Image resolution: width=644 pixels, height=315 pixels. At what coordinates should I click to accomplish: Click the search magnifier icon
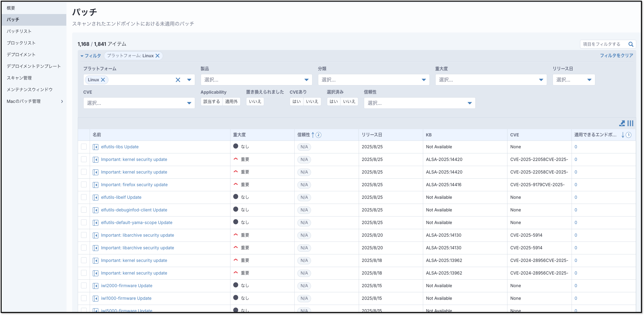coord(631,44)
